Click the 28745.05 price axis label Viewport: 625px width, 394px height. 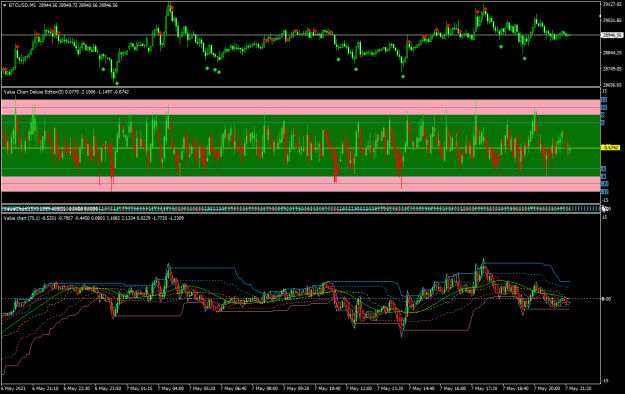(x=612, y=69)
